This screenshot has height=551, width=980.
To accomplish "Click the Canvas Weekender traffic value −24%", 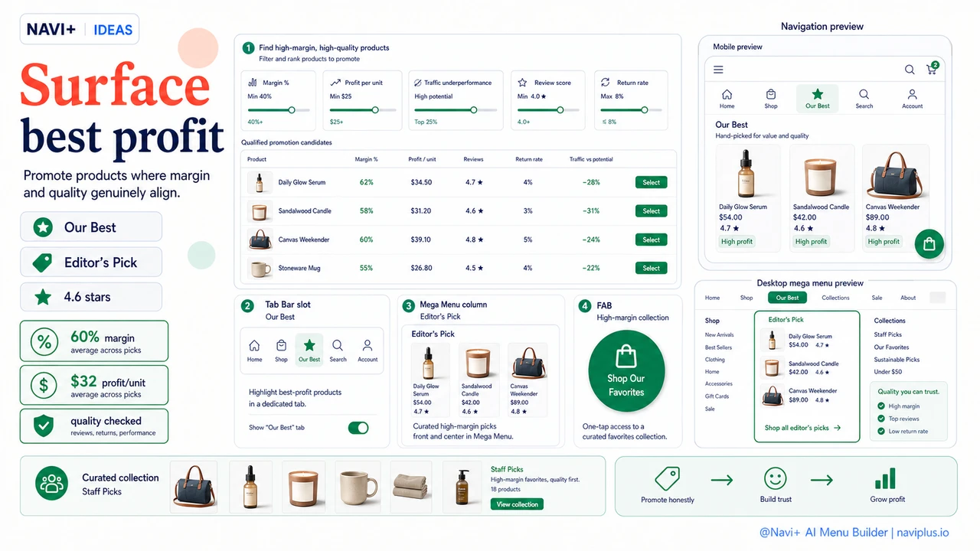I will tap(591, 240).
